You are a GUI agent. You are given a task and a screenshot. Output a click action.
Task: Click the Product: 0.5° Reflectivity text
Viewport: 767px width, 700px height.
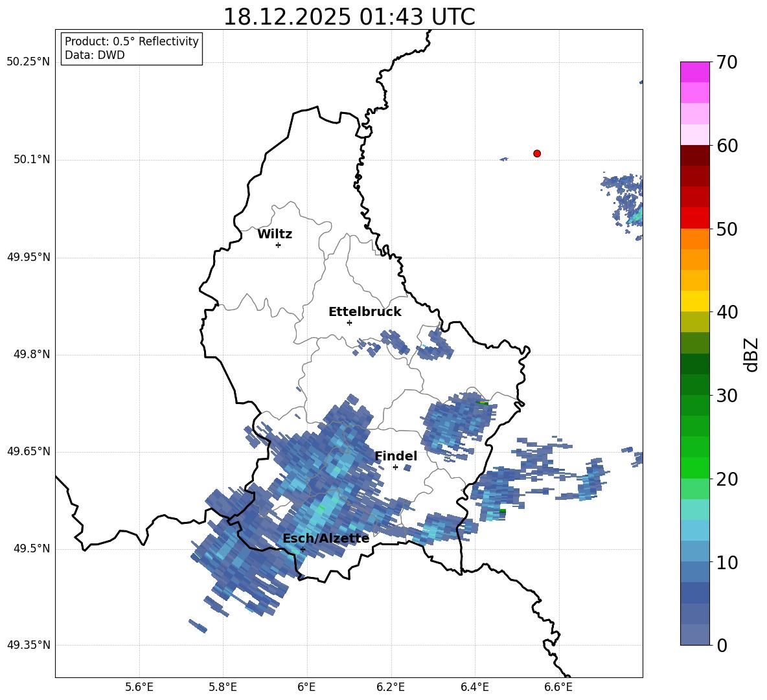pos(132,41)
